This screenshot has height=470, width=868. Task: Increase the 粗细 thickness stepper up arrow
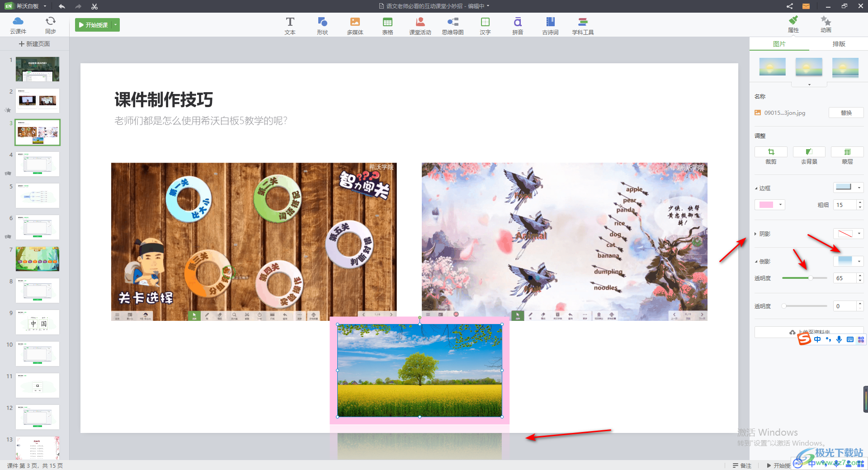pyautogui.click(x=860, y=202)
